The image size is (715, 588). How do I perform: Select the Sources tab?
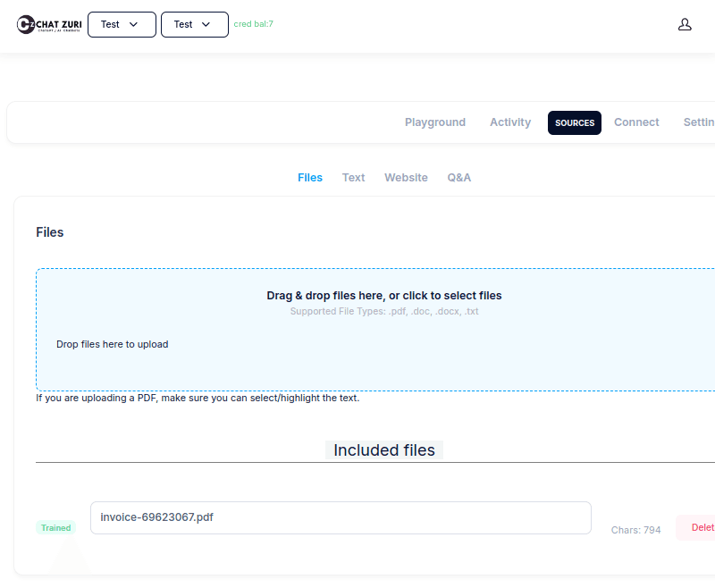coord(574,122)
